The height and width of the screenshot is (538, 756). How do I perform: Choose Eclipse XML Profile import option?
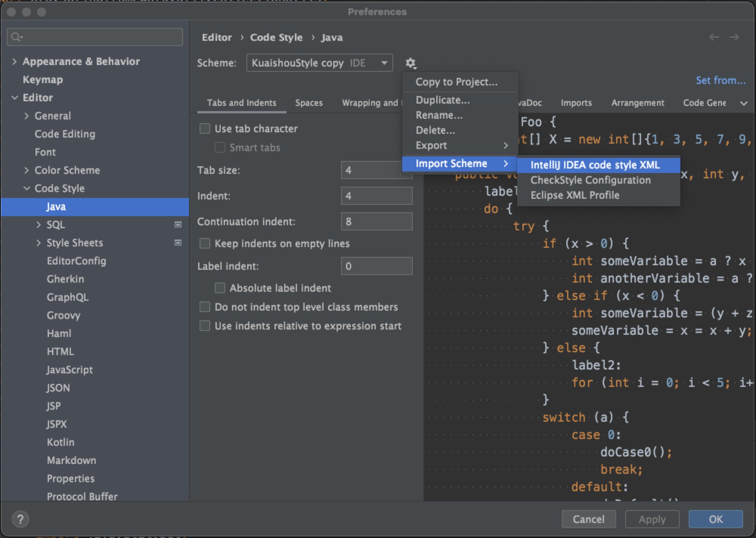point(575,195)
